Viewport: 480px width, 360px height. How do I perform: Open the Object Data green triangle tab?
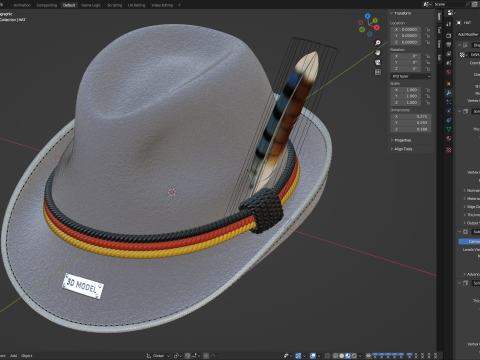449,129
